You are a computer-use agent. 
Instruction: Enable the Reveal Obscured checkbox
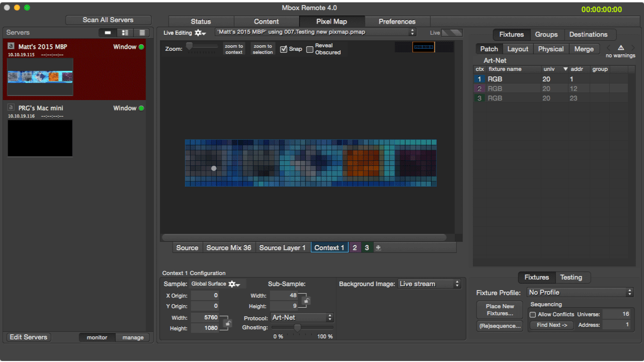point(310,49)
